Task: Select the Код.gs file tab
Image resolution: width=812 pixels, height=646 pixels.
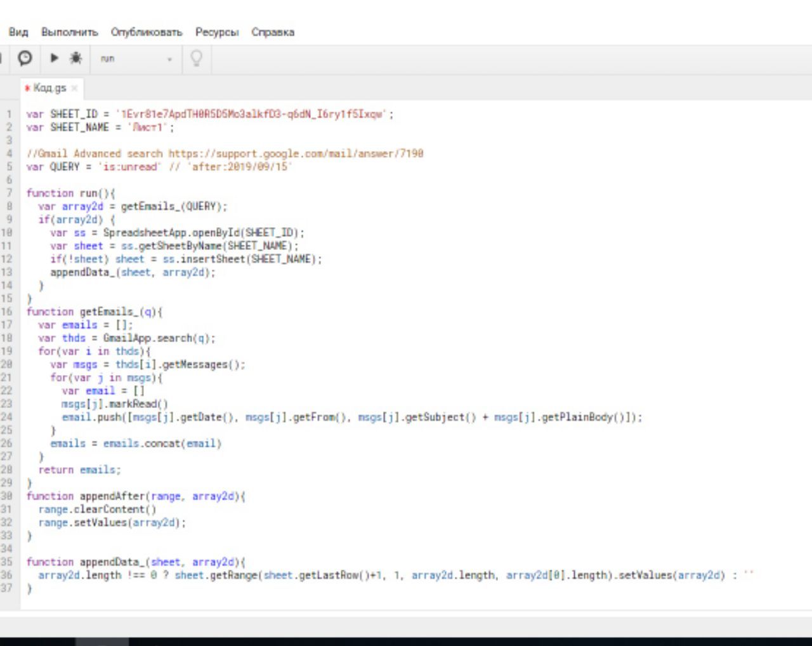Action: [x=49, y=88]
